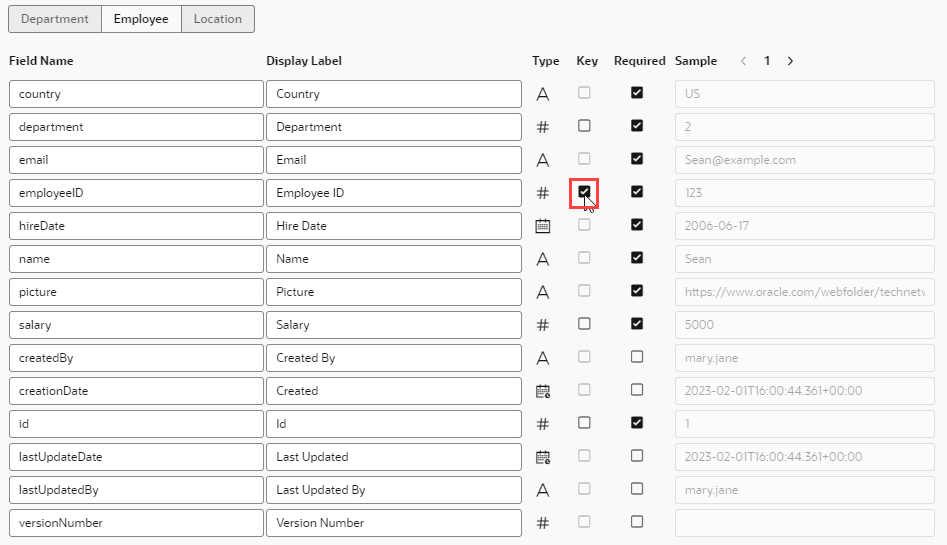Viewport: 947px width, 545px height.
Task: Click the email Field Name input
Action: [x=135, y=160]
